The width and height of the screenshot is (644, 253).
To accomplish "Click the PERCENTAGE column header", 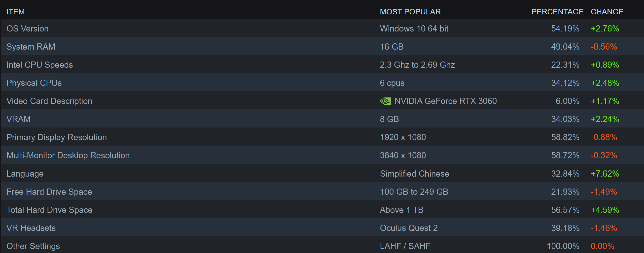I will tap(557, 12).
